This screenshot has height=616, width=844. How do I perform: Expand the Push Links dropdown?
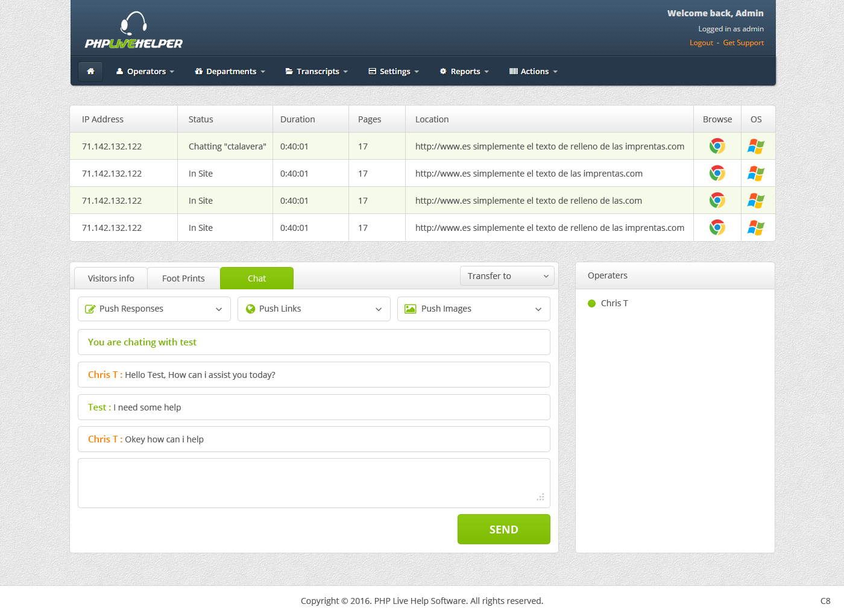314,309
